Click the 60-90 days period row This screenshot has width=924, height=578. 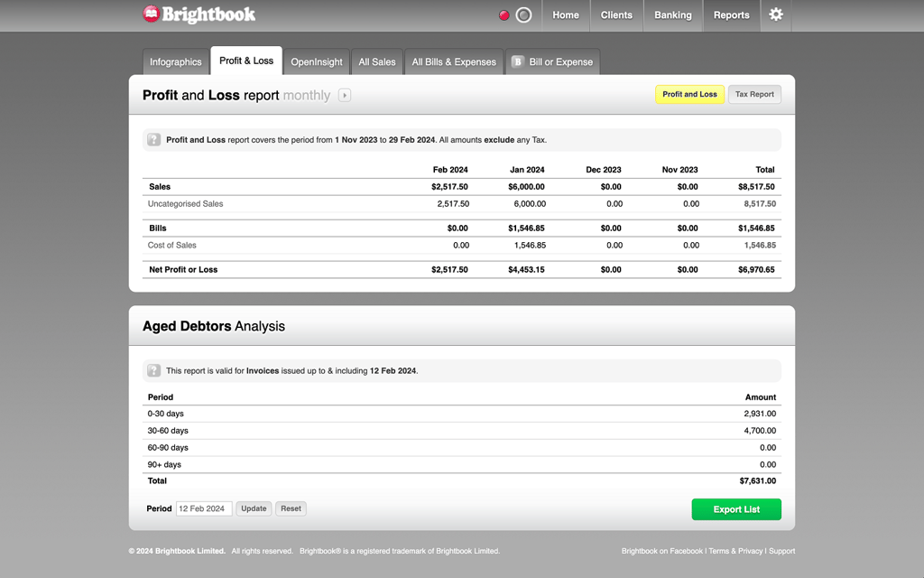point(461,448)
